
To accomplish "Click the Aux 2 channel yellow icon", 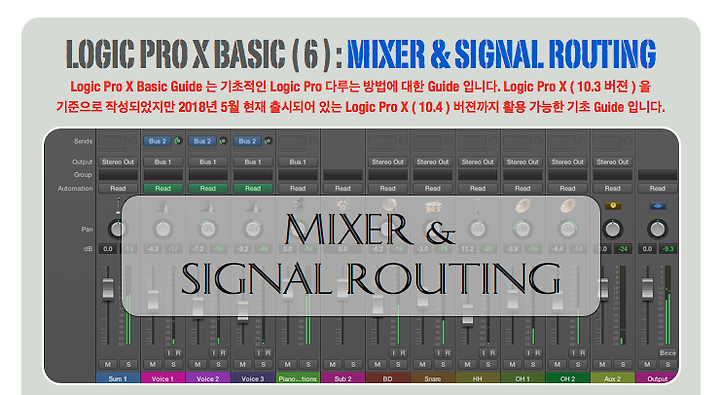I will [613, 206].
